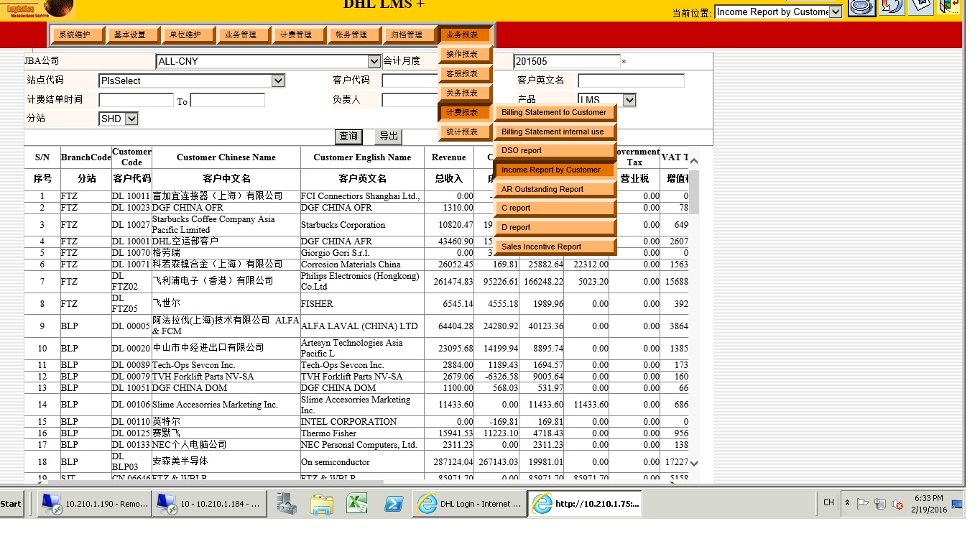Open the 系统维护 menu
This screenshot has width=980, height=552.
pos(77,34)
